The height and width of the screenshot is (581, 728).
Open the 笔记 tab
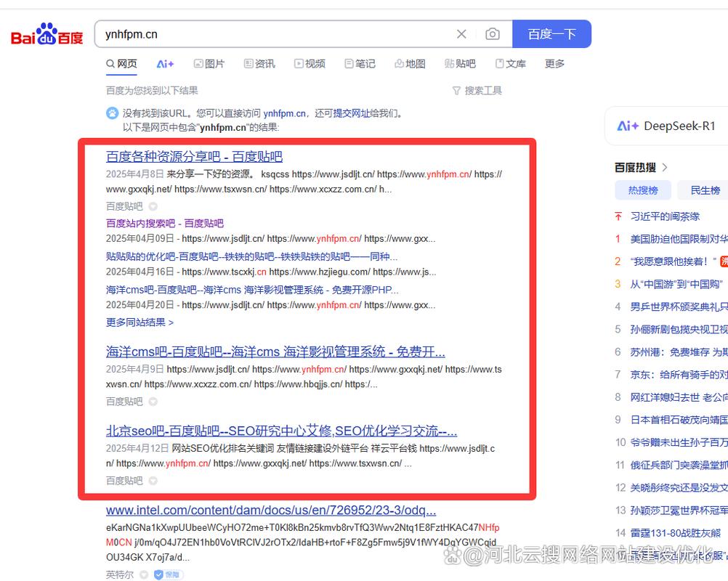click(360, 64)
